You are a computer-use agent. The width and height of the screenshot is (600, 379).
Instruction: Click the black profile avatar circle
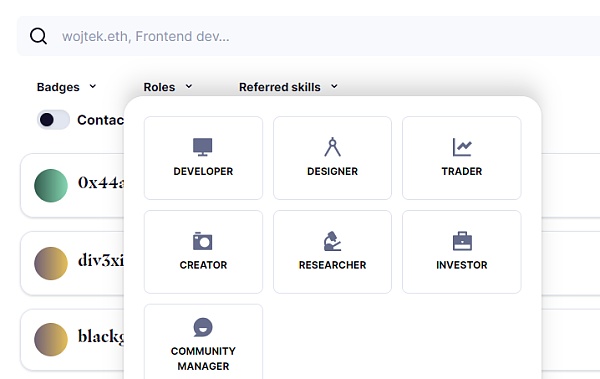click(x=51, y=340)
